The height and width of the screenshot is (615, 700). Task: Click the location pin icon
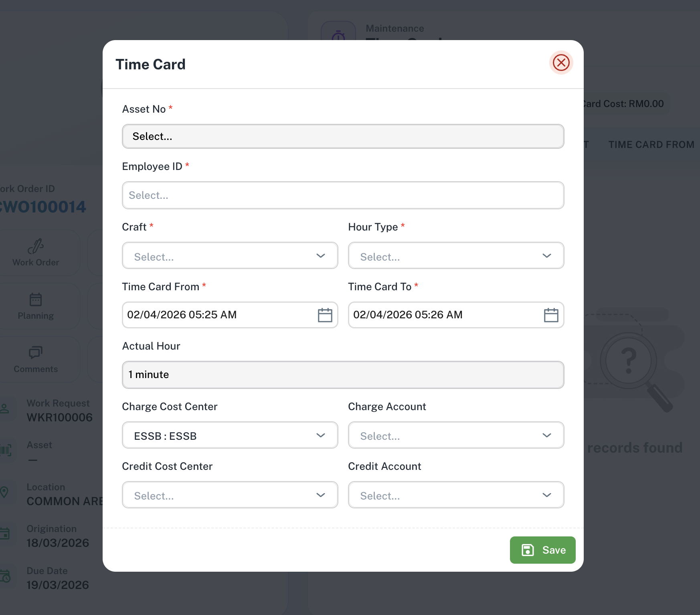point(4,492)
